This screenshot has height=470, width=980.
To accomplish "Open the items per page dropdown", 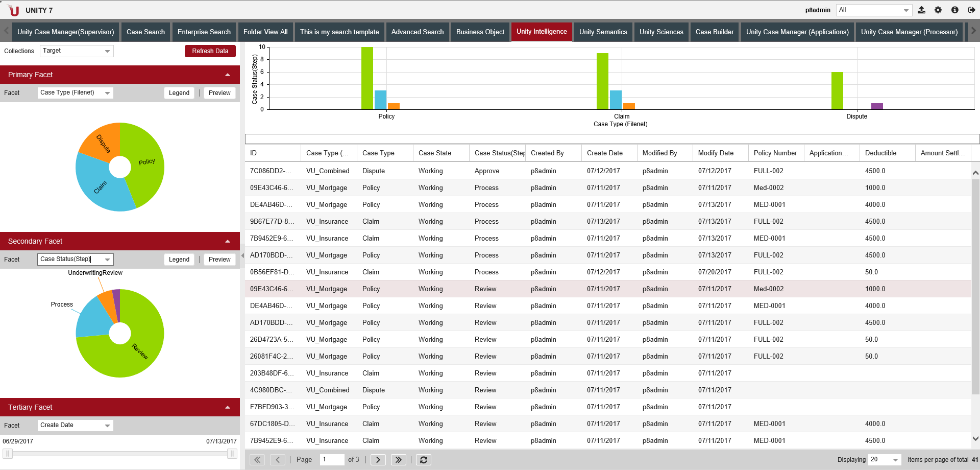I will click(895, 460).
